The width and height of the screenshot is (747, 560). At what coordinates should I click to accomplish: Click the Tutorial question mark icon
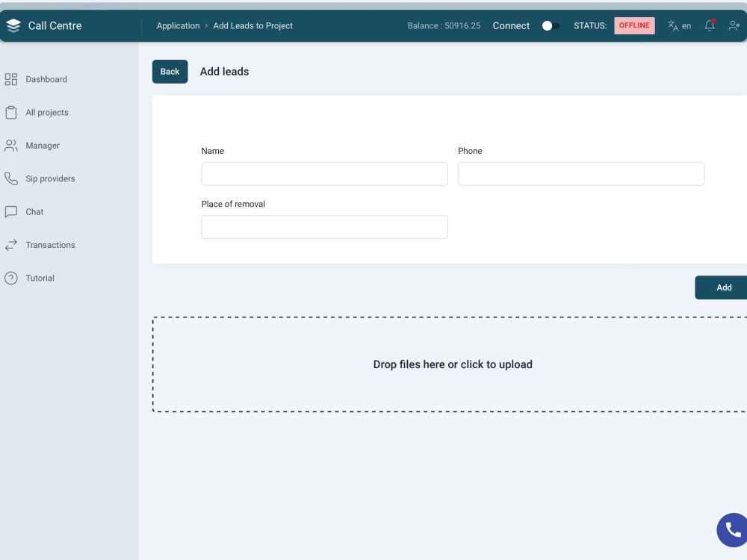[x=11, y=278]
